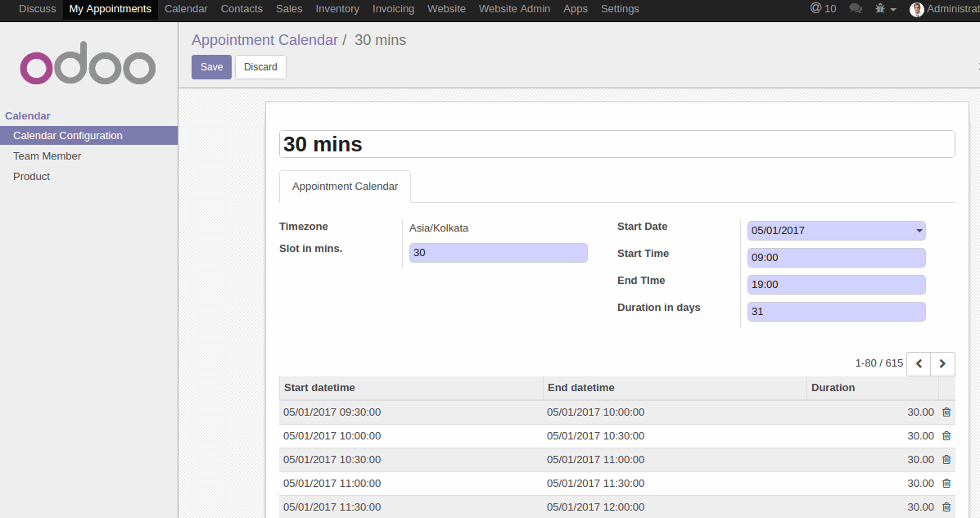Click the End Time field

836,284
